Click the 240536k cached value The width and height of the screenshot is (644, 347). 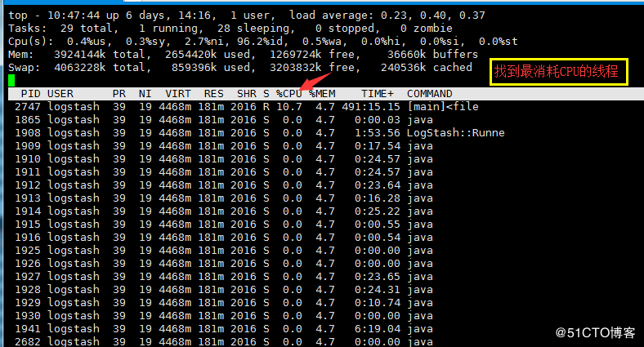pos(404,68)
